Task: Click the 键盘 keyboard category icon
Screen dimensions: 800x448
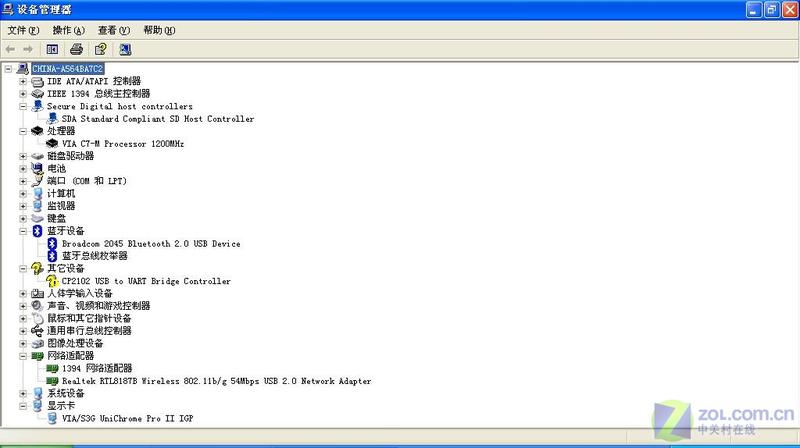Action: coord(37,218)
